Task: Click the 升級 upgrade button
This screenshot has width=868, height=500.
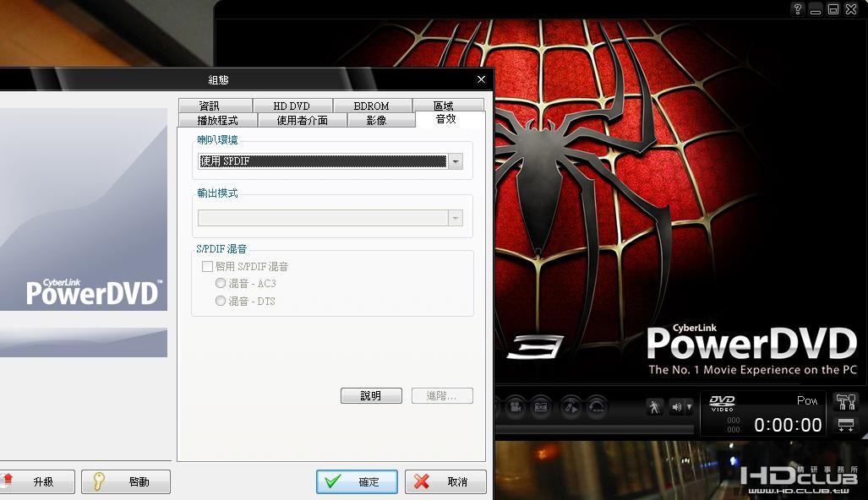Action: (x=36, y=481)
